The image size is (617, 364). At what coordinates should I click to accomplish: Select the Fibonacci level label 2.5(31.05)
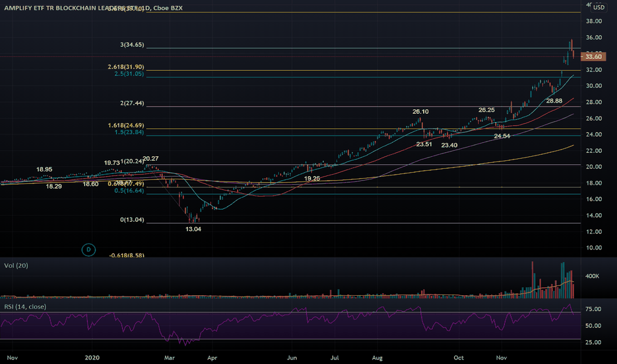click(129, 74)
